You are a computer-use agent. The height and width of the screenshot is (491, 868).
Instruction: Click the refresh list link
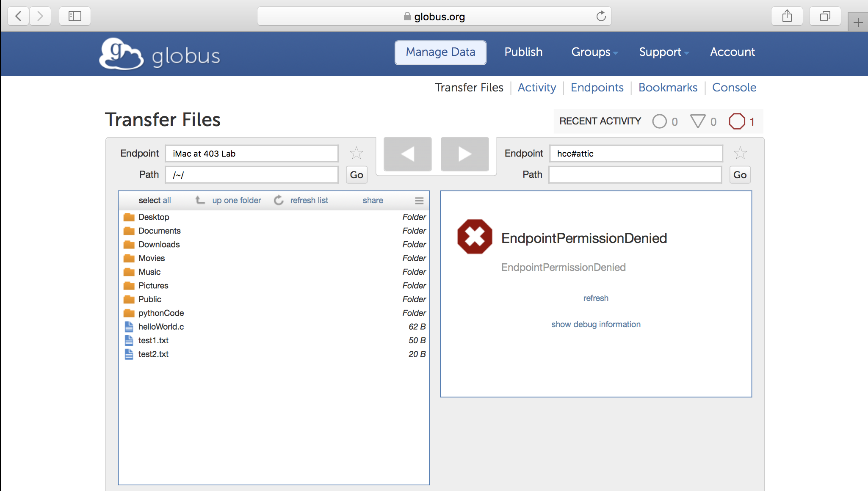pos(309,200)
